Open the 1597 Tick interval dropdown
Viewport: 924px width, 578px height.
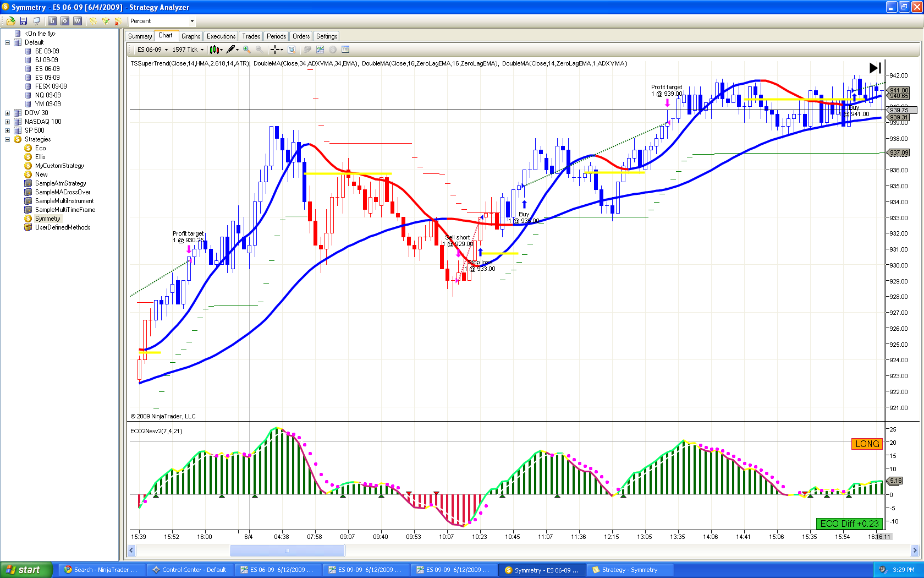tap(188, 50)
